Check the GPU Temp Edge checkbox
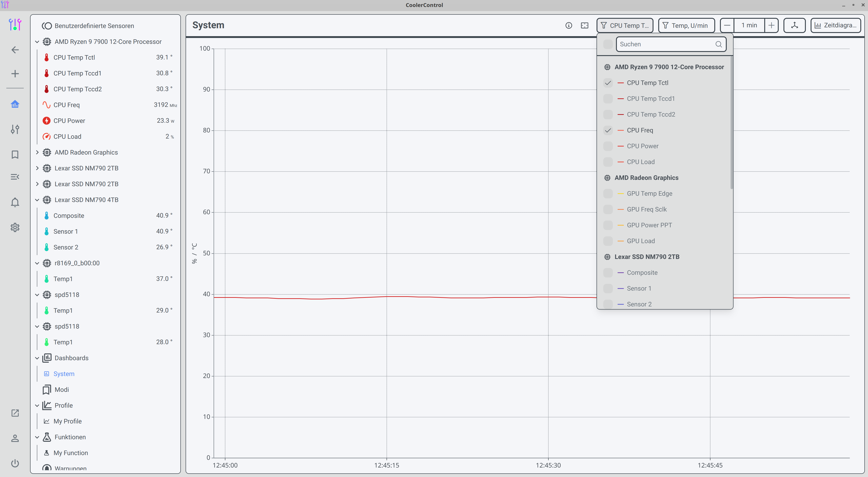Image resolution: width=868 pixels, height=477 pixels. (x=608, y=194)
